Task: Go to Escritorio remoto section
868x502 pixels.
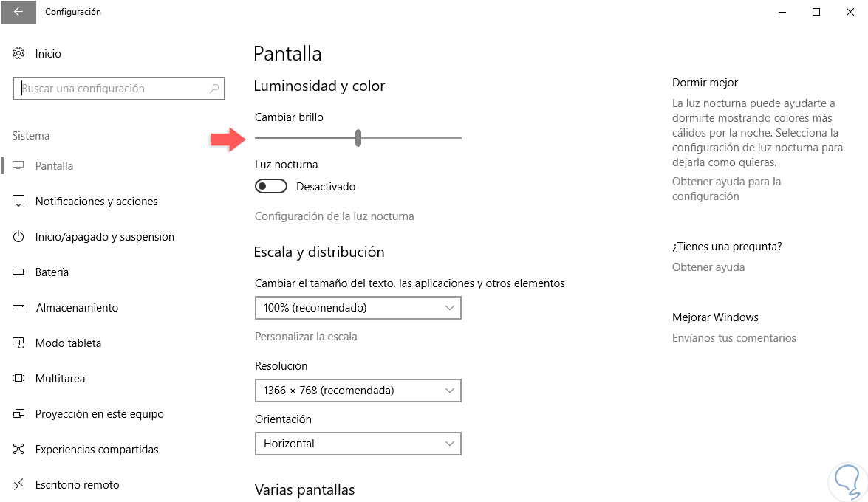Action: (x=77, y=485)
